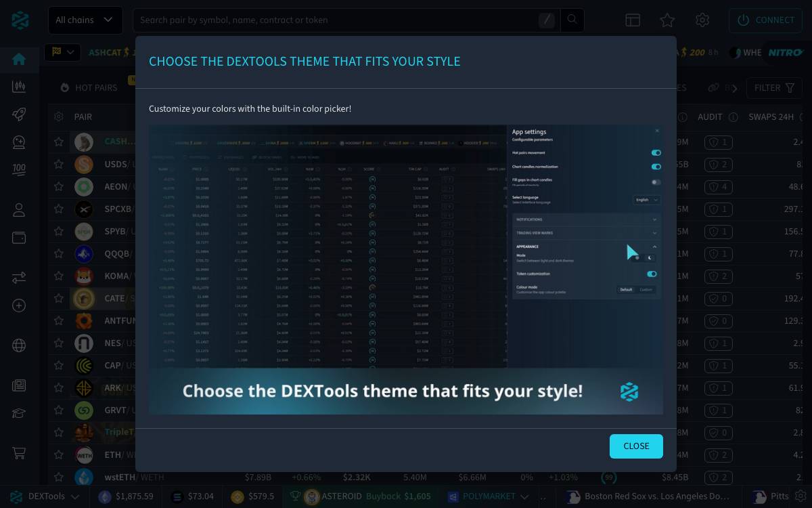Select the HOT PAIRS tab

(89, 87)
